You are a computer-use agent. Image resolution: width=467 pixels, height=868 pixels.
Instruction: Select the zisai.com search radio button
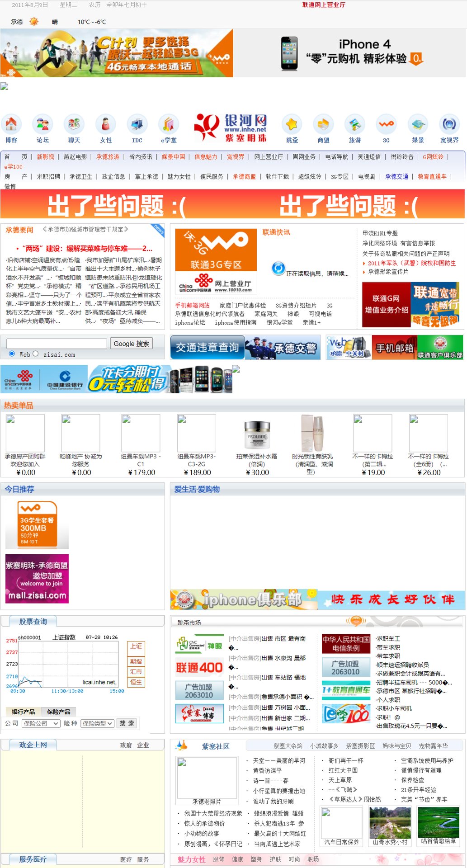[x=36, y=354]
